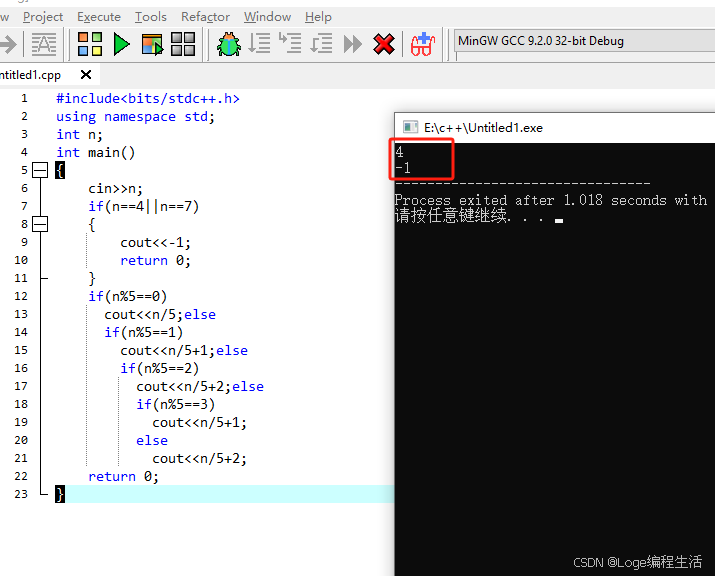Screen dimensions: 715x576
Task: Click the 'if(n%5==3)' line
Action: coord(176,405)
